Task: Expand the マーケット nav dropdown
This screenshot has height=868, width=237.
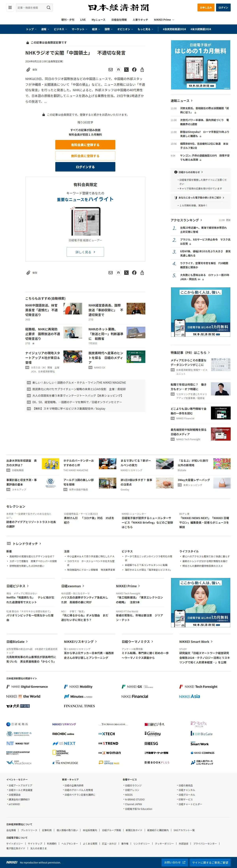Action: point(80,29)
